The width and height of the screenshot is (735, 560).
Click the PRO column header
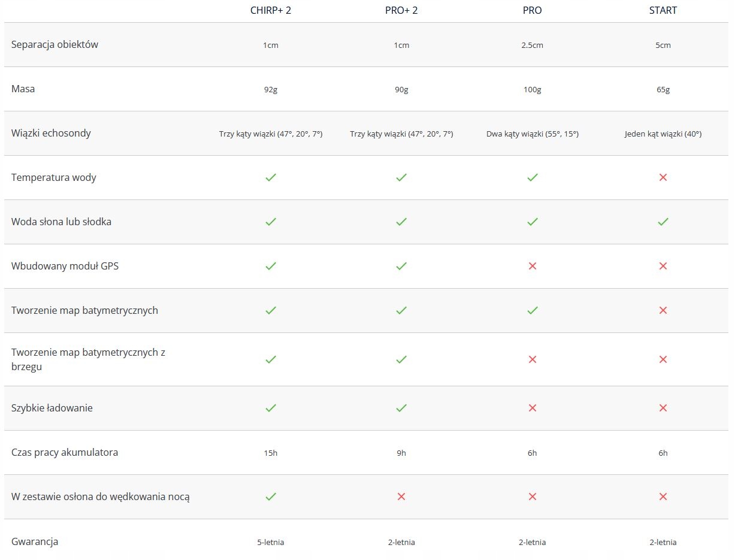pos(532,11)
